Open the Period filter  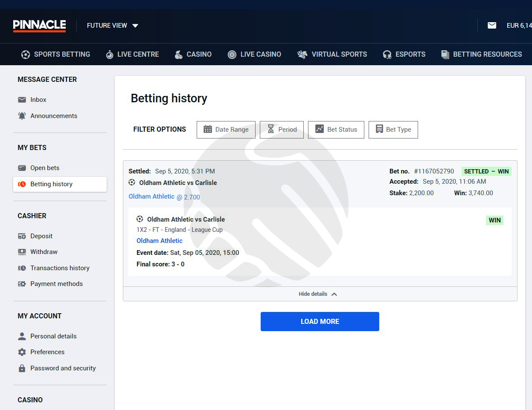point(282,130)
